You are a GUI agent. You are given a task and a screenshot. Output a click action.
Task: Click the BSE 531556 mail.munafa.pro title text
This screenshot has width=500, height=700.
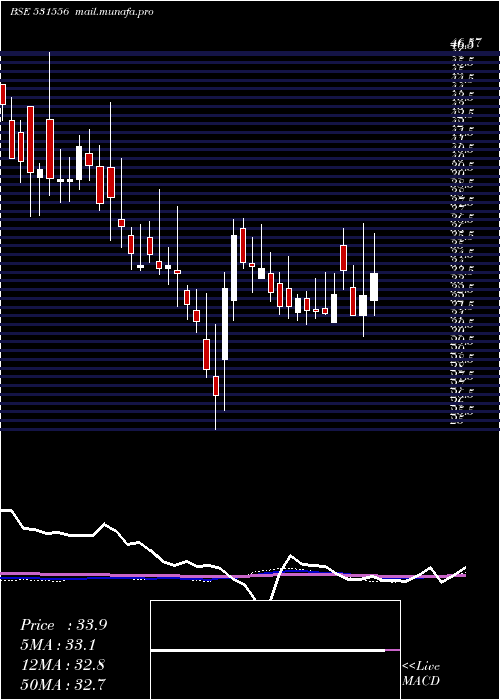click(x=82, y=12)
